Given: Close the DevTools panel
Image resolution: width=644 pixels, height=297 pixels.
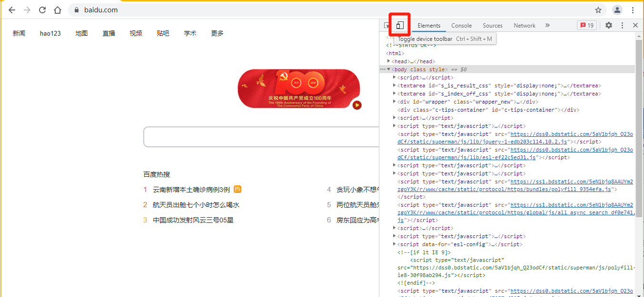Looking at the screenshot, I should tap(635, 25).
